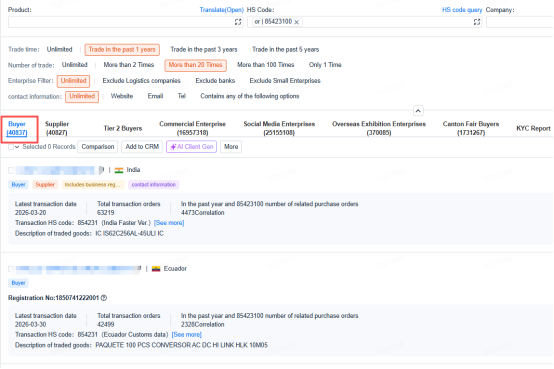Open the KYC Report tab
Image resolution: width=554 pixels, height=369 pixels.
tap(533, 128)
